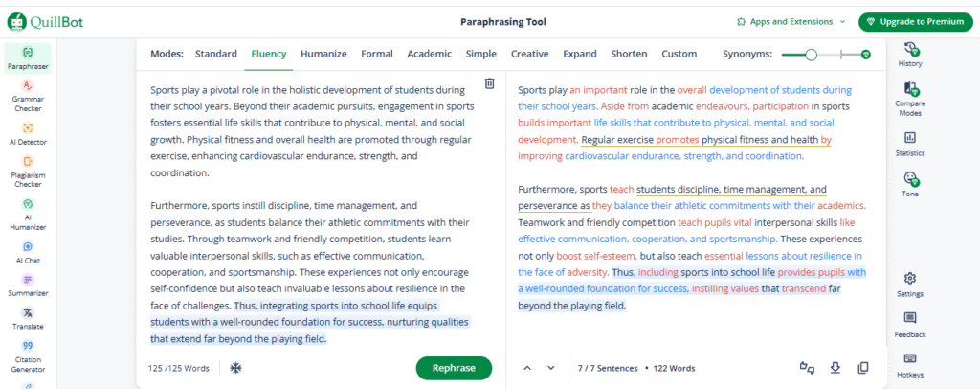Image resolution: width=980 pixels, height=389 pixels.
Task: Click the Rephrase button
Action: [454, 368]
